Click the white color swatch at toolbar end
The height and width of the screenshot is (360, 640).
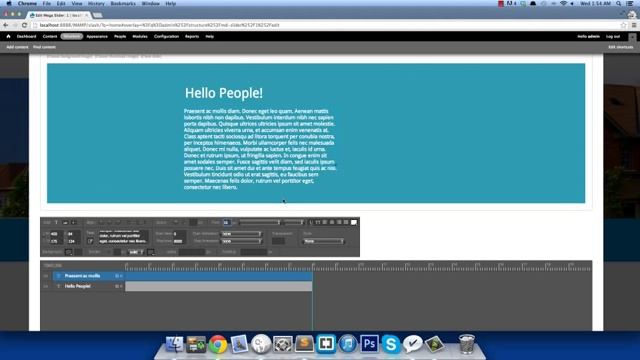pyautogui.click(x=353, y=222)
